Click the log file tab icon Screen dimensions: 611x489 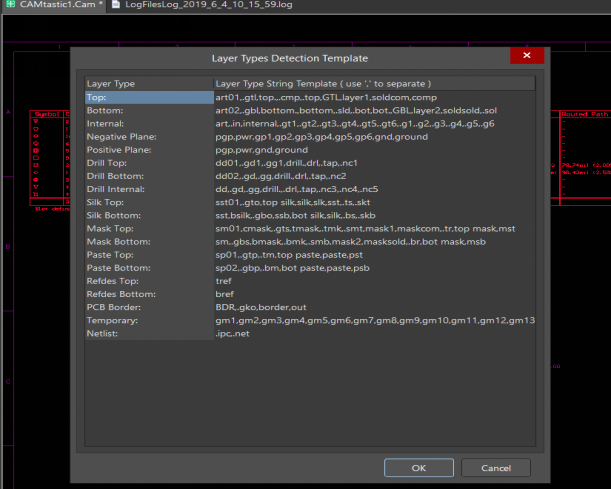(116, 6)
